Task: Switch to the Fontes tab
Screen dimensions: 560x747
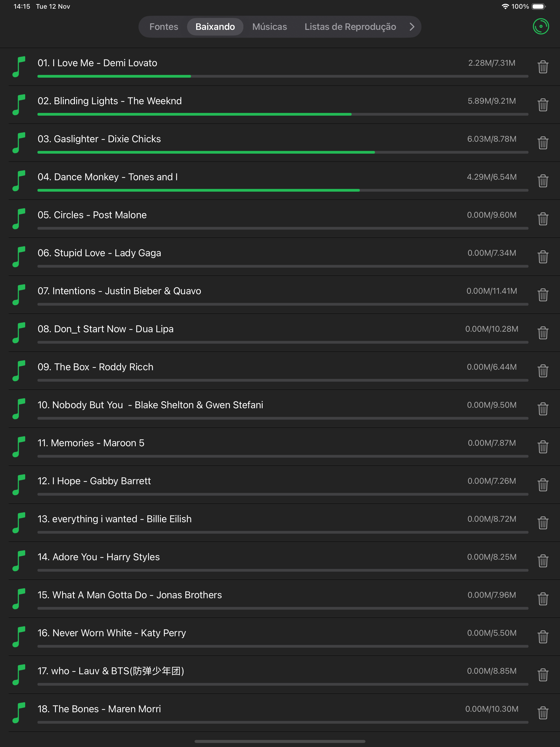Action: (164, 27)
